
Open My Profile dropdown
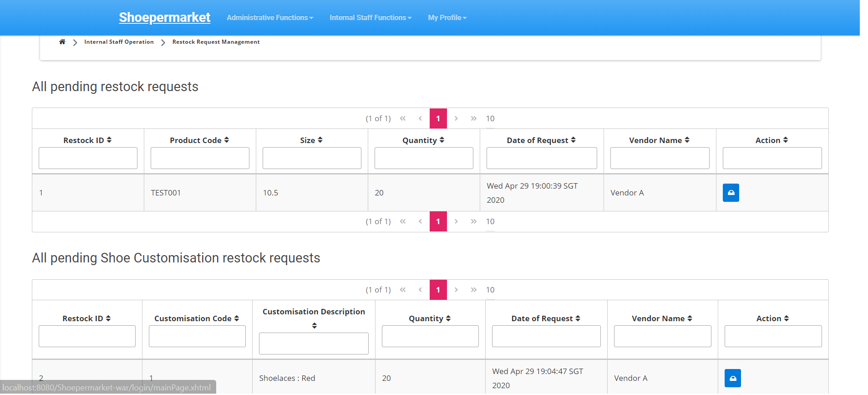(447, 18)
